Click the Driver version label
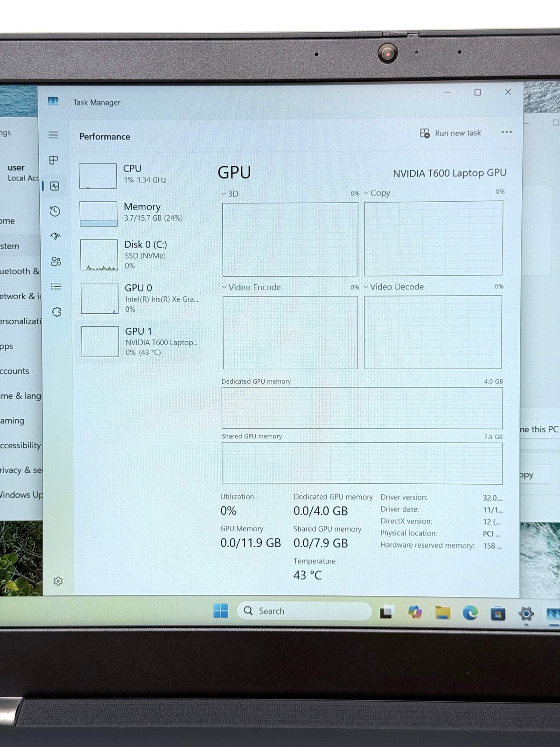Image resolution: width=560 pixels, height=747 pixels. click(x=404, y=498)
